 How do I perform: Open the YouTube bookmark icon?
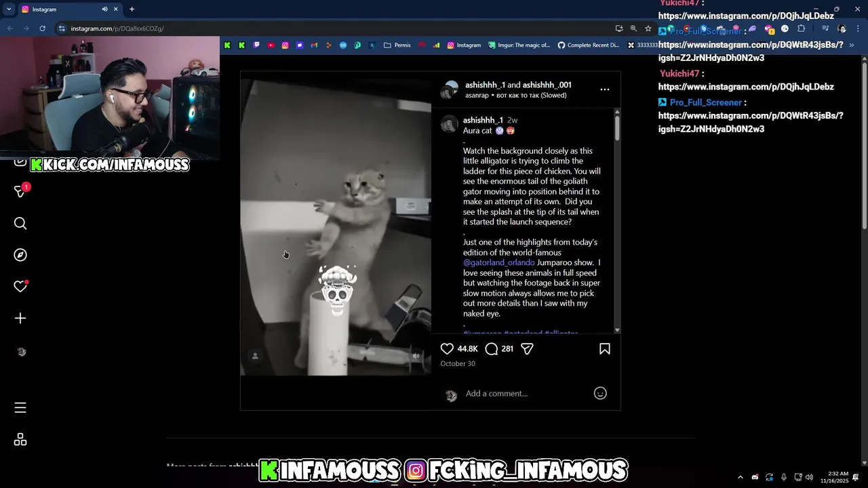tap(271, 45)
